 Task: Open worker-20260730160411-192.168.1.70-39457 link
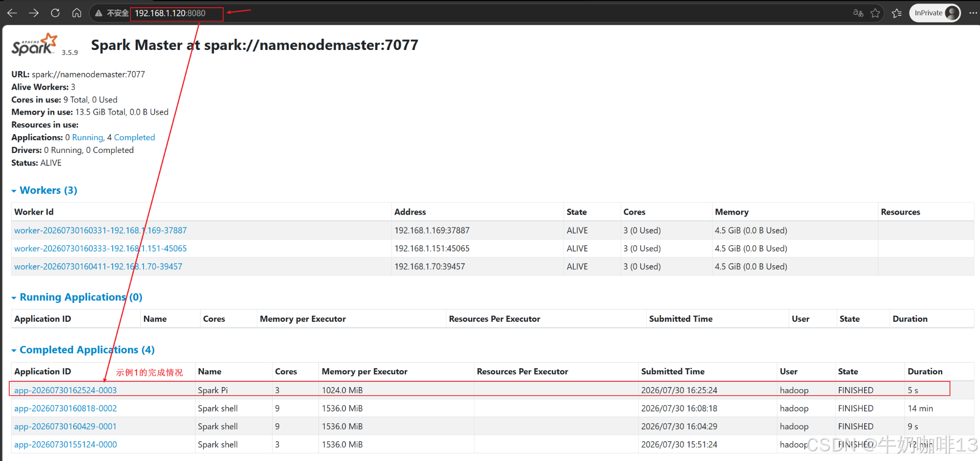[98, 267]
